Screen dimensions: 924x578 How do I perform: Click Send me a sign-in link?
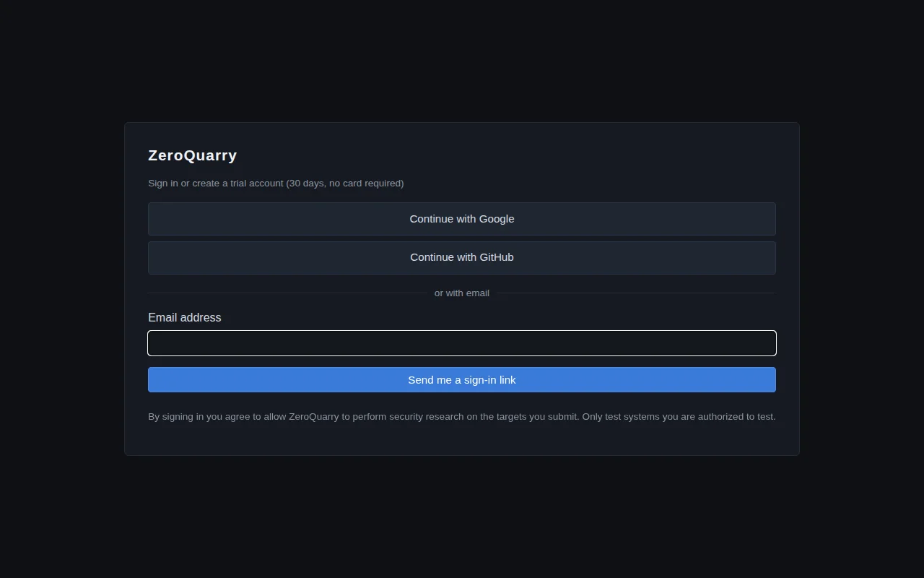462,380
